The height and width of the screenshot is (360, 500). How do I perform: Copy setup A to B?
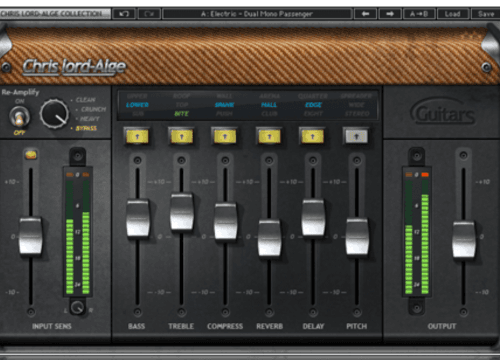tap(419, 14)
